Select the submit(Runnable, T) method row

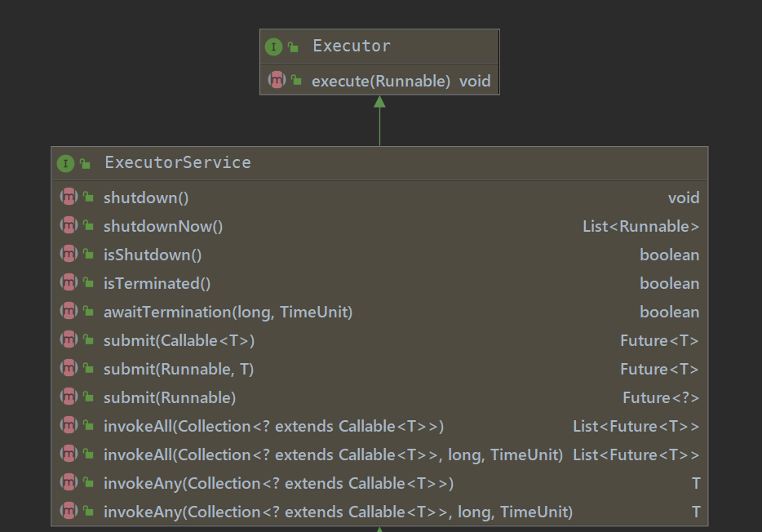[x=179, y=369]
